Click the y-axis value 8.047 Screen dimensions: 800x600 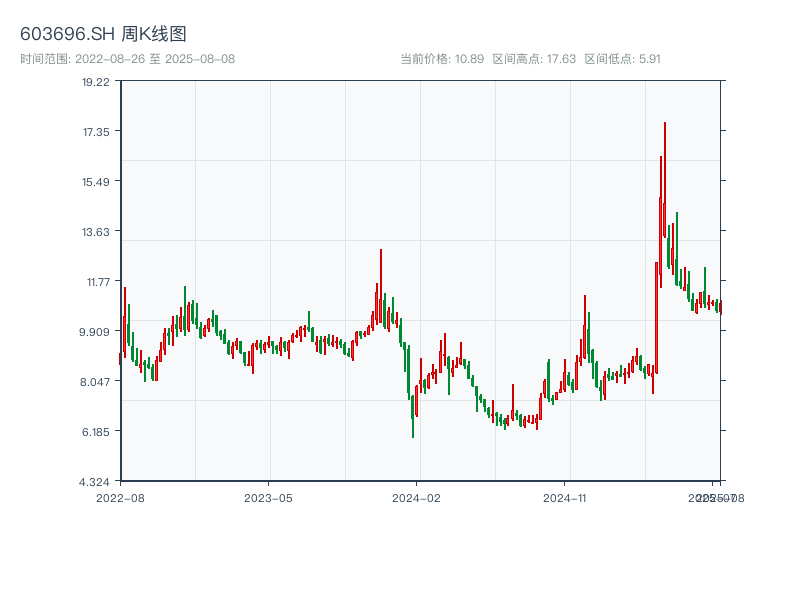point(94,382)
